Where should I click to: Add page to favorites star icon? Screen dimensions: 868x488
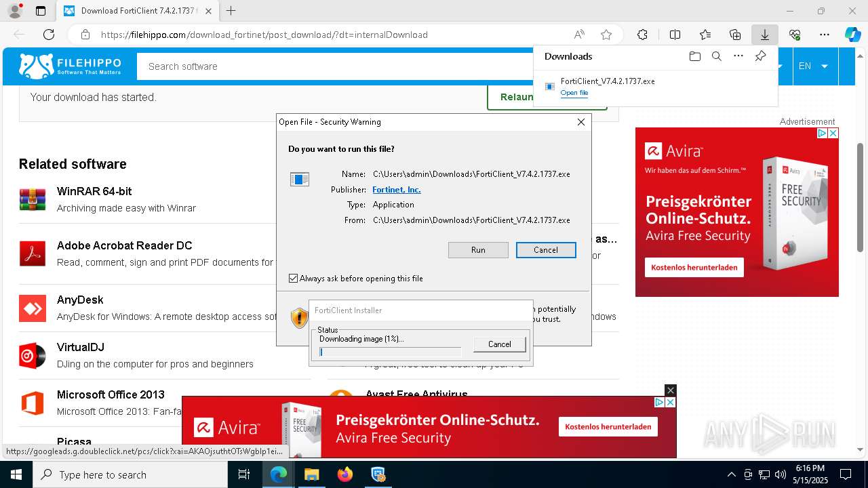(606, 35)
